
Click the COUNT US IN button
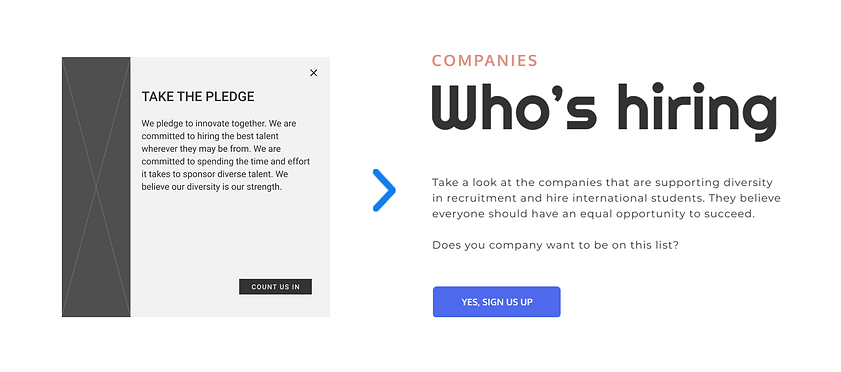click(275, 287)
